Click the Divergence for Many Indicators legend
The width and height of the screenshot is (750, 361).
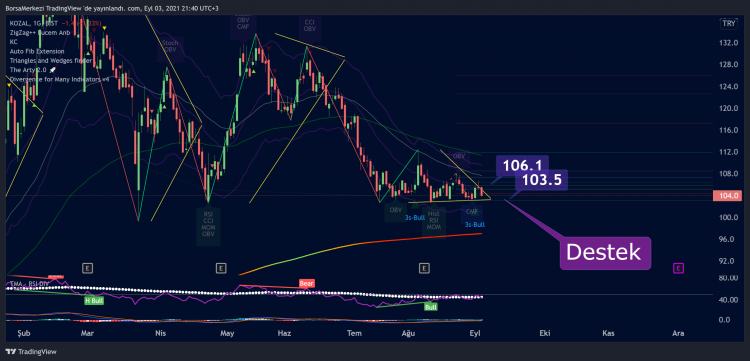[59, 79]
